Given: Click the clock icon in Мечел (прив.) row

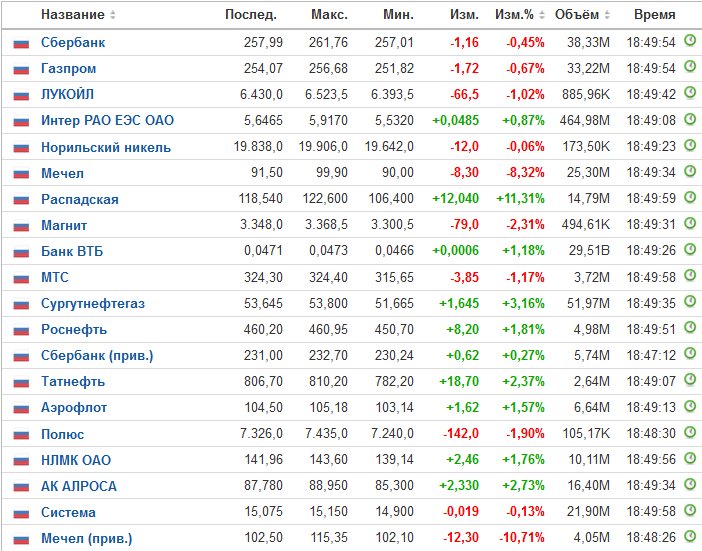Looking at the screenshot, I should (690, 535).
